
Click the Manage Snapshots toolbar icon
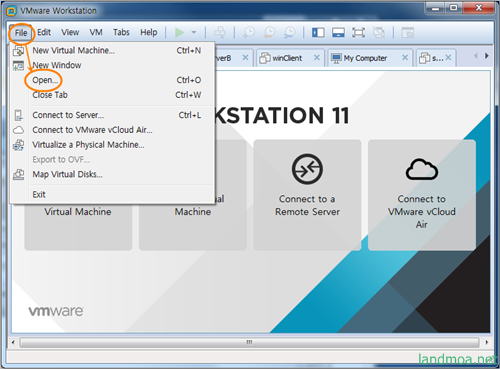[290, 32]
